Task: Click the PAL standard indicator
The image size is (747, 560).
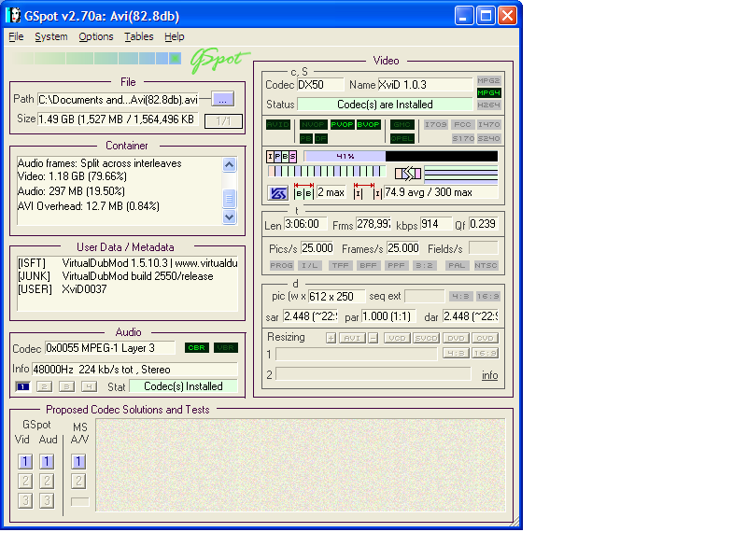Action: pyautogui.click(x=457, y=266)
